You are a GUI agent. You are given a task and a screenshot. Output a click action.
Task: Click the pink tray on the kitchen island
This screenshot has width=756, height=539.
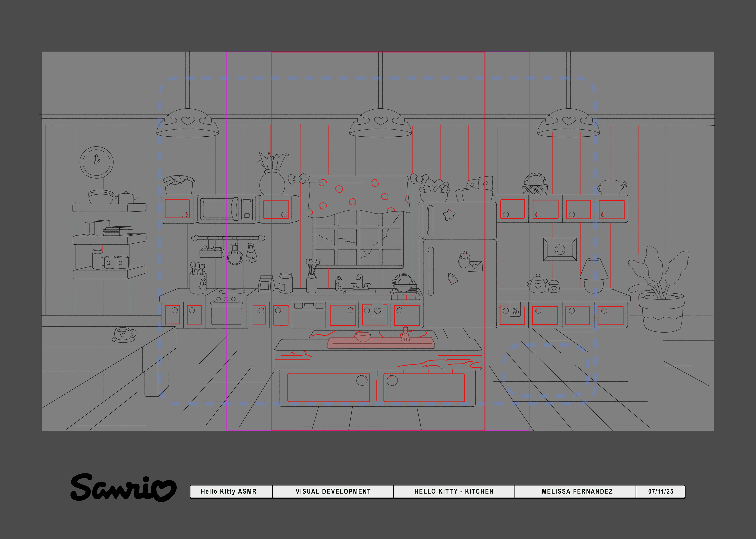coord(381,344)
